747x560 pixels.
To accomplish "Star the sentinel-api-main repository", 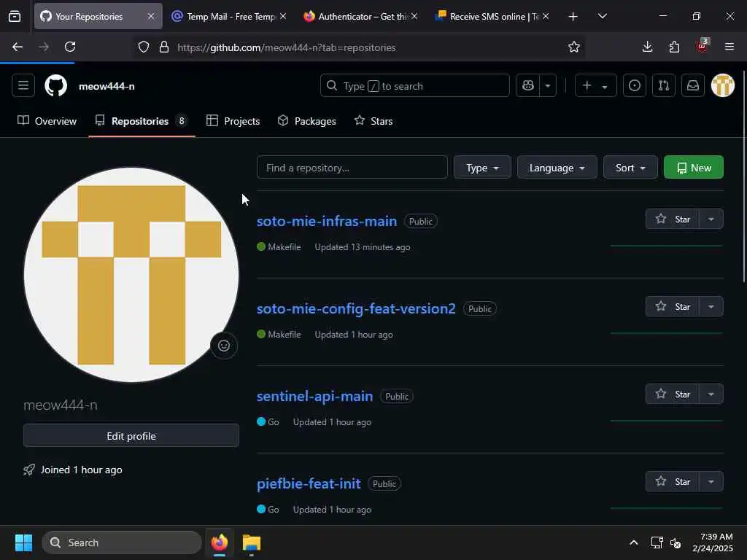I will pos(672,394).
